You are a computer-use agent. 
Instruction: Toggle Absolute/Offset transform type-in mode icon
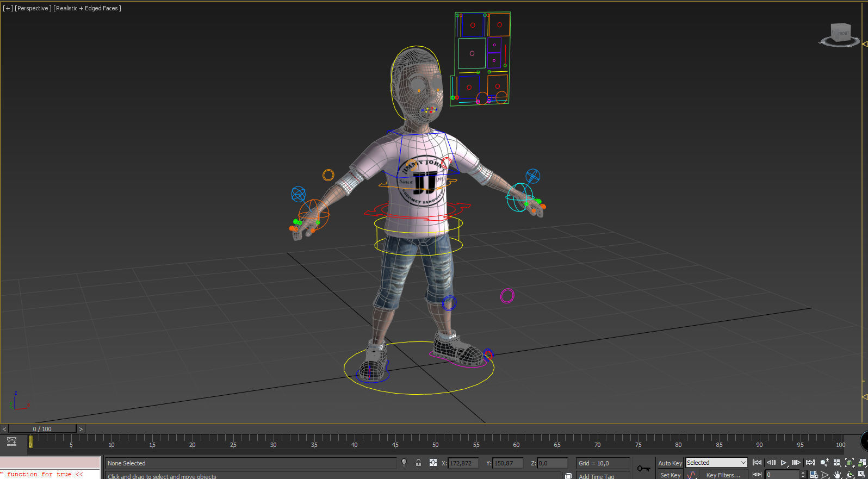[x=433, y=463]
